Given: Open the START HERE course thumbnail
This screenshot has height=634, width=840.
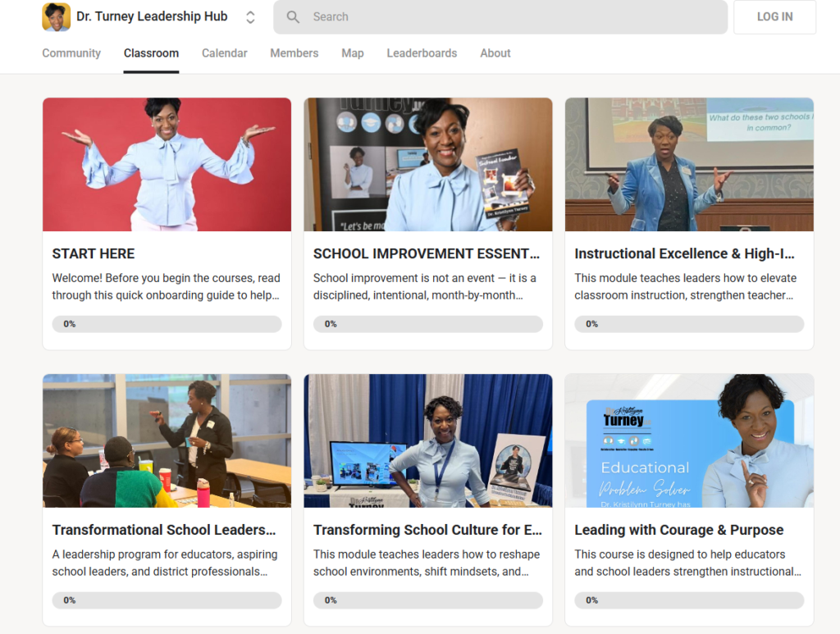Looking at the screenshot, I should (x=167, y=165).
